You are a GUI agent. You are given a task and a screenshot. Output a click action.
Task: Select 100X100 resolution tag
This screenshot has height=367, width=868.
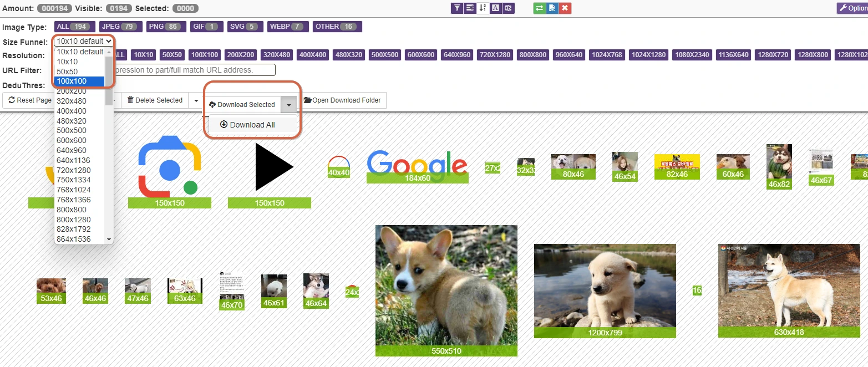(205, 55)
